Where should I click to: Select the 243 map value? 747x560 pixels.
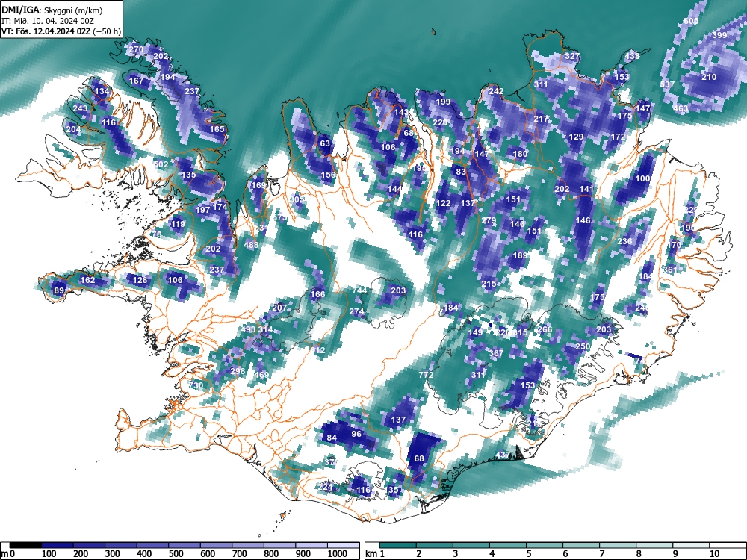[80, 108]
